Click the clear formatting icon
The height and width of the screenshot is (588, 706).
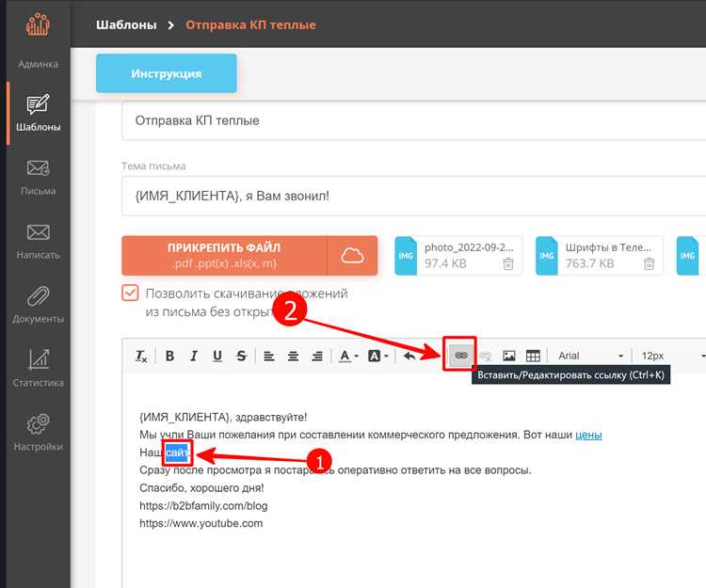(141, 357)
